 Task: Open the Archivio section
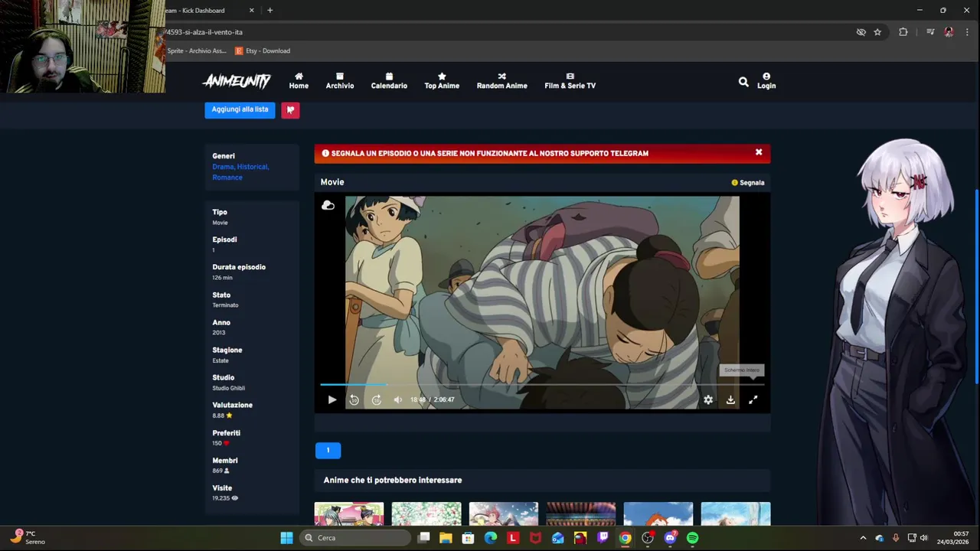click(x=340, y=81)
